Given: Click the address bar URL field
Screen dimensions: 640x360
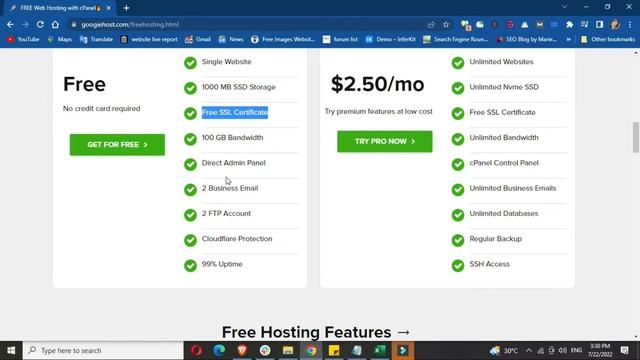Looking at the screenshot, I should coord(249,24).
